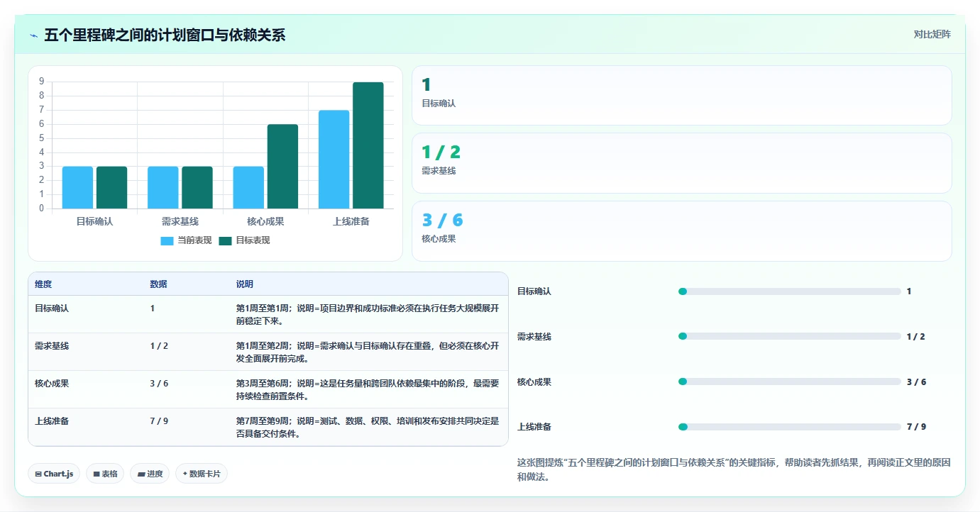Image resolution: width=980 pixels, height=512 pixels.
Task: Click the caption paragraph starting 这张图提炼
Action: point(734,469)
